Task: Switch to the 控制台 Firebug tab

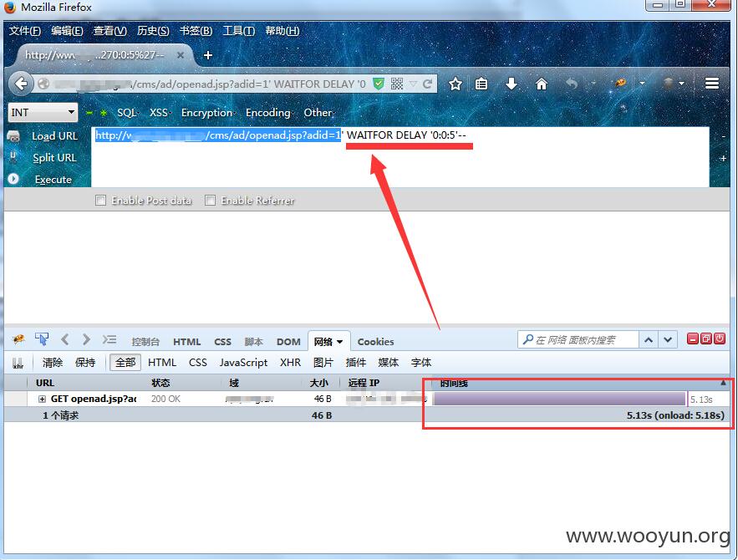Action: [x=145, y=342]
